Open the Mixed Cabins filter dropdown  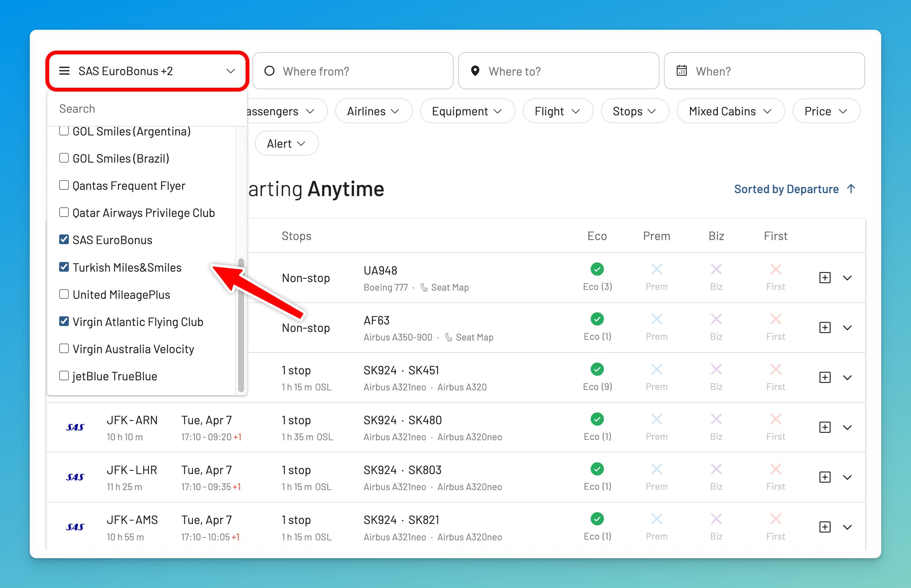pyautogui.click(x=731, y=111)
